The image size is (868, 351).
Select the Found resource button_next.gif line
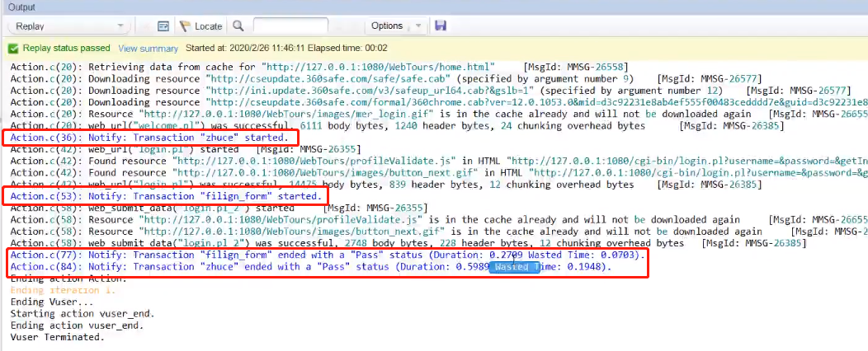[439, 173]
